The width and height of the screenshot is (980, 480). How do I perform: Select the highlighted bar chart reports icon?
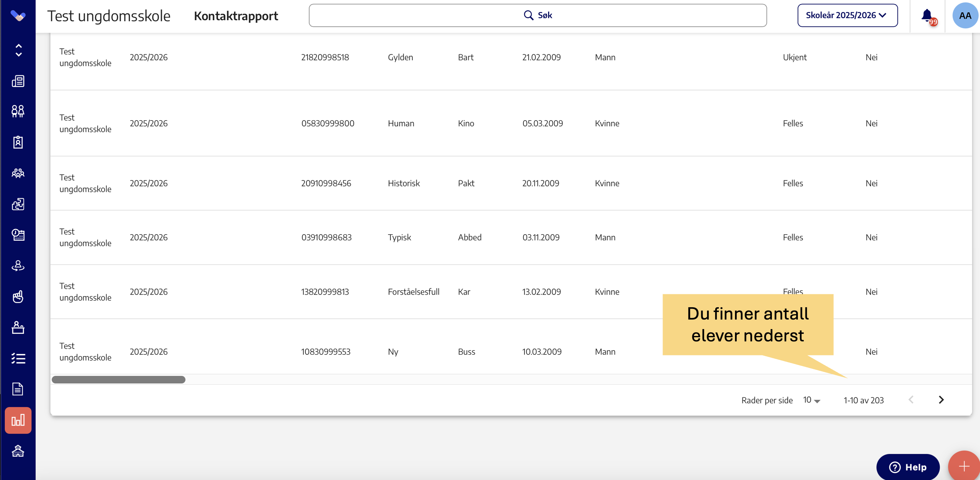[18, 420]
